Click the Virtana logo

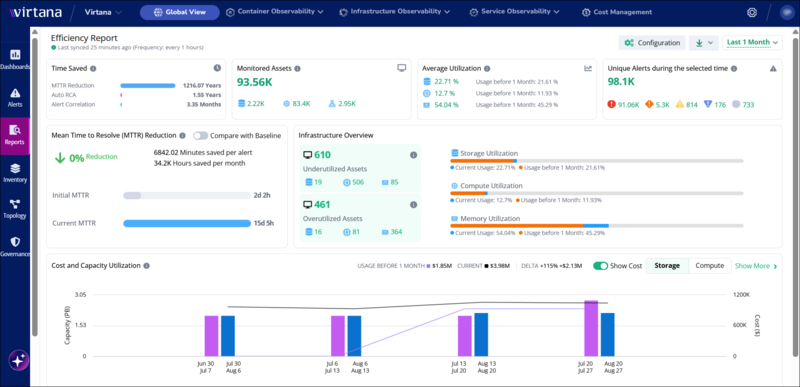click(x=36, y=12)
